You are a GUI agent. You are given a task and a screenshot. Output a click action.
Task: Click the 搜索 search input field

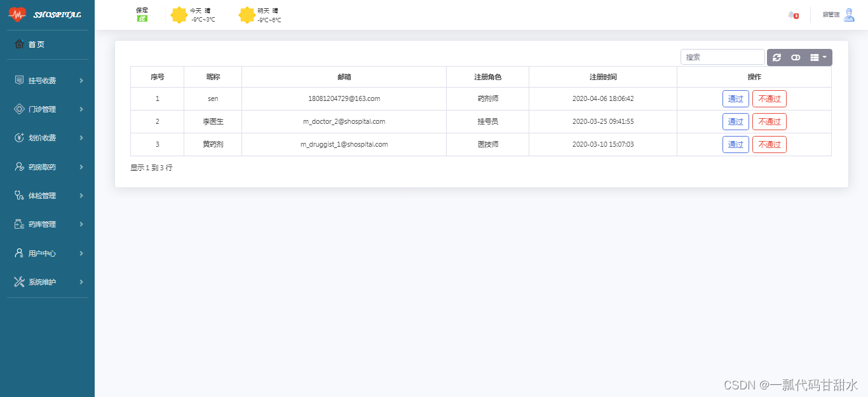click(722, 57)
